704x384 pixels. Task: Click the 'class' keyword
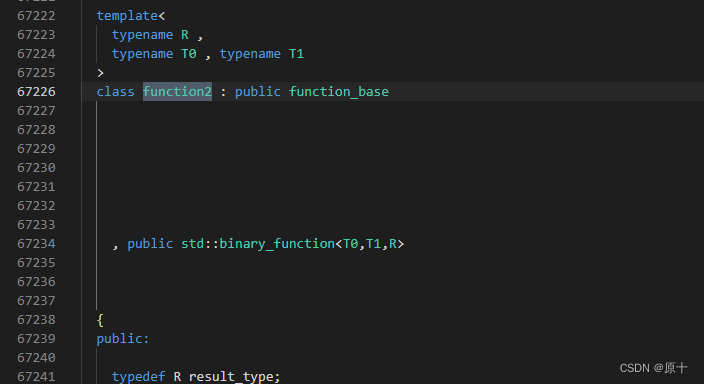click(x=115, y=92)
